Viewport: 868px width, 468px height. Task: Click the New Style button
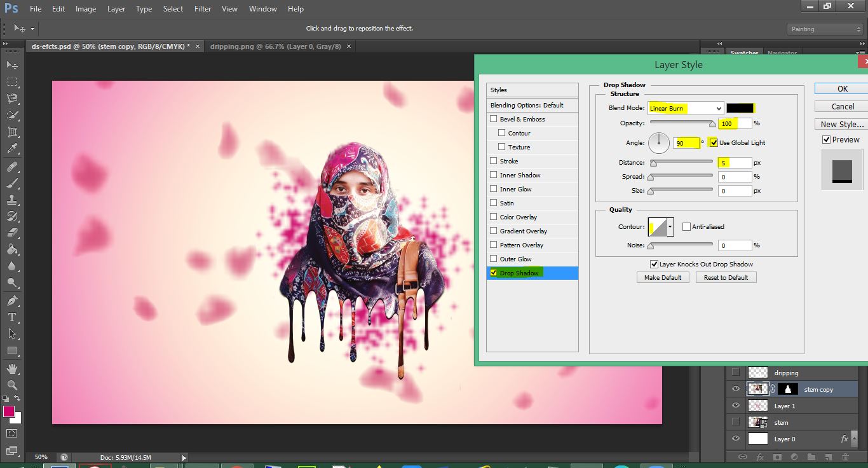tap(841, 124)
